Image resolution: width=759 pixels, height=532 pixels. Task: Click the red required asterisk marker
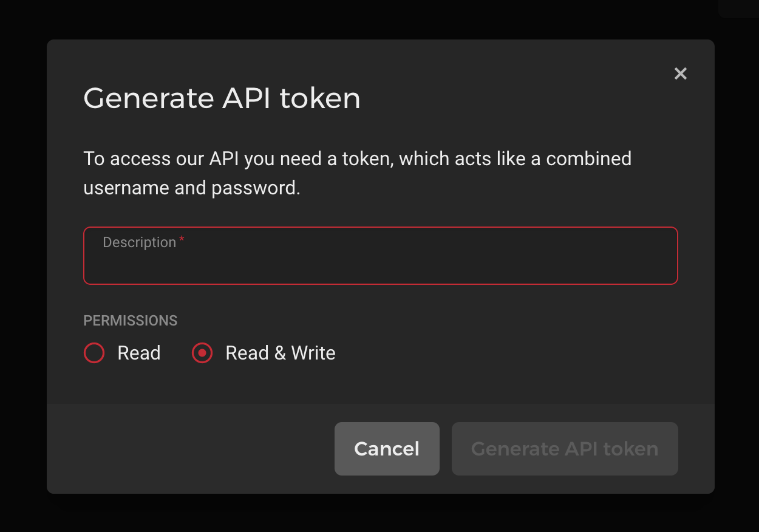point(182,240)
